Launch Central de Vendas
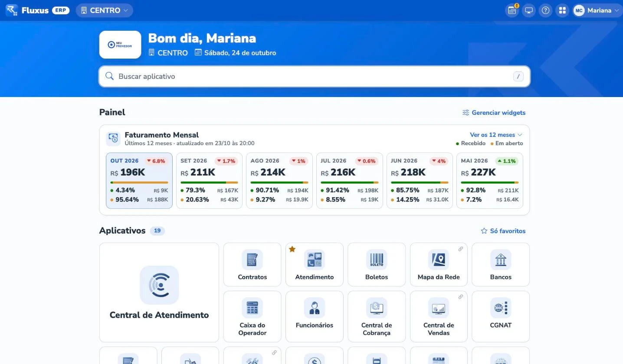This screenshot has width=623, height=364. click(439, 316)
